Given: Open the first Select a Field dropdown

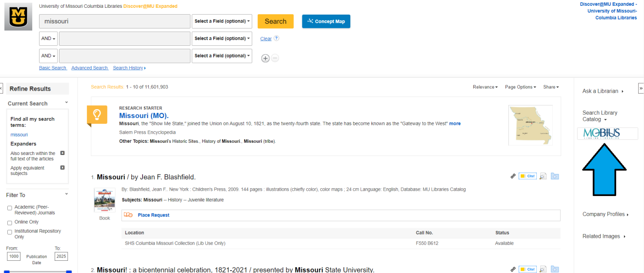Looking at the screenshot, I should coord(222,21).
